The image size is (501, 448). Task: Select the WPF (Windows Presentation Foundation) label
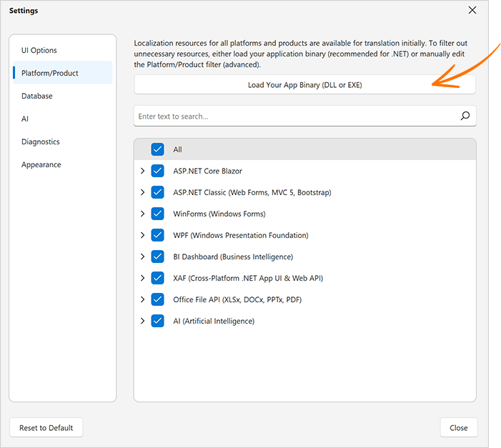click(241, 235)
